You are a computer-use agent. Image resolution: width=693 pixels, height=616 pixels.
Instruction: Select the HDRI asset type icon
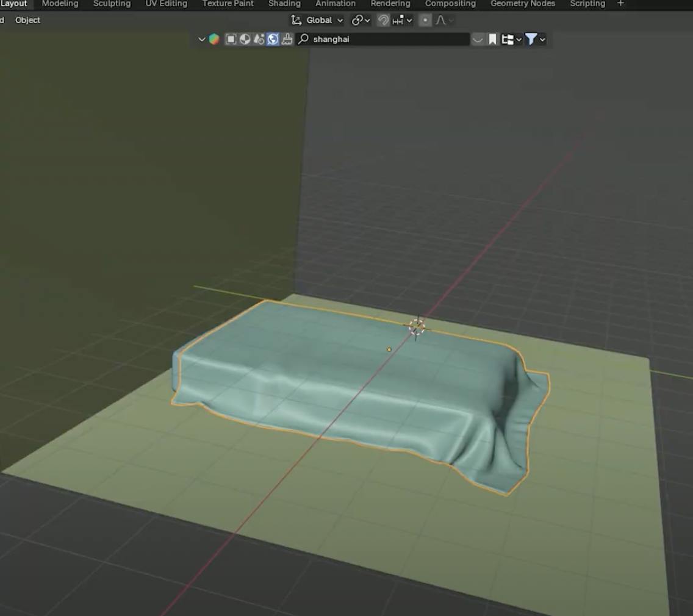273,39
